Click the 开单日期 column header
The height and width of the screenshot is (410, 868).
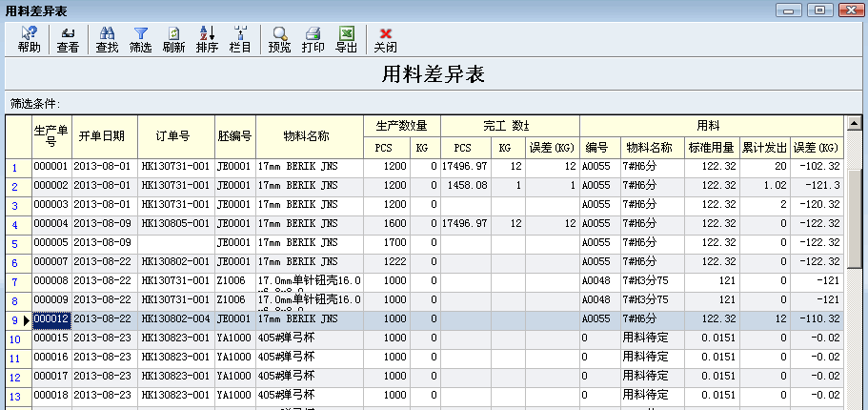point(105,136)
